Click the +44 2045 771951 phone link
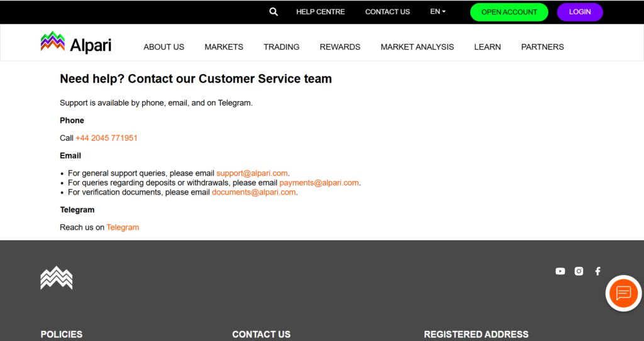Image resolution: width=644 pixels, height=341 pixels. (x=106, y=138)
